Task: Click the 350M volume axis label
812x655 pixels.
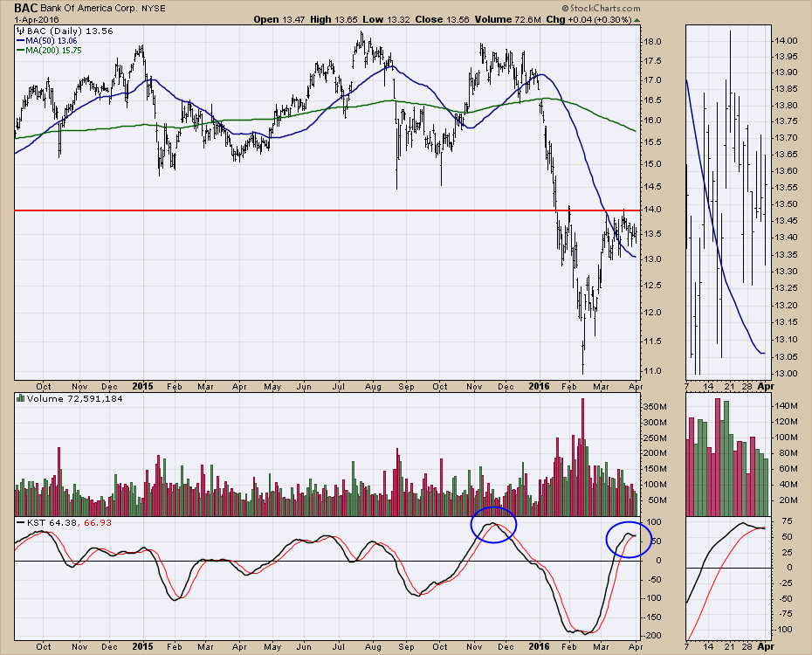Action: pyautogui.click(x=655, y=407)
